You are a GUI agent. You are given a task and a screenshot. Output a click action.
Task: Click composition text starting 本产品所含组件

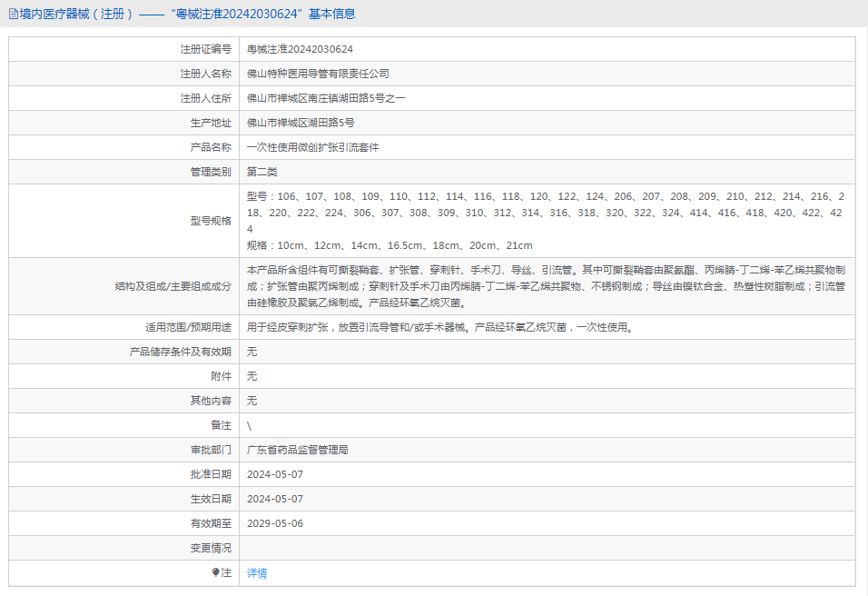point(546,286)
